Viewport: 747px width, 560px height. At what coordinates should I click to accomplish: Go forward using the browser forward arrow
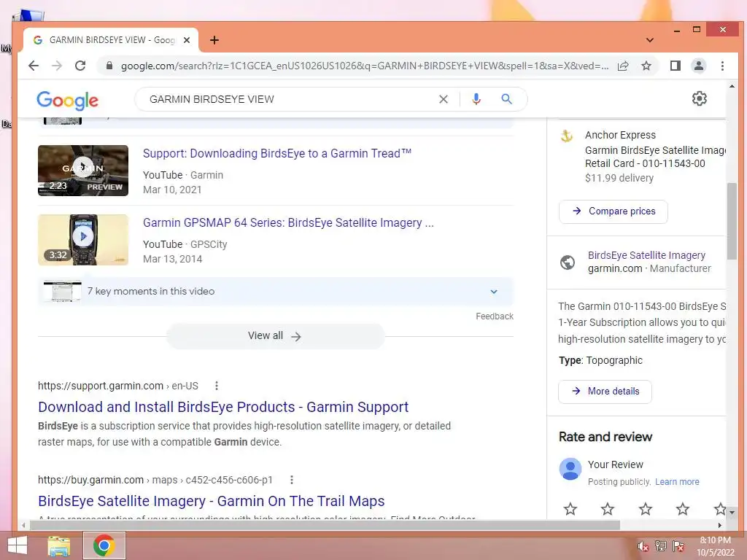coord(57,66)
